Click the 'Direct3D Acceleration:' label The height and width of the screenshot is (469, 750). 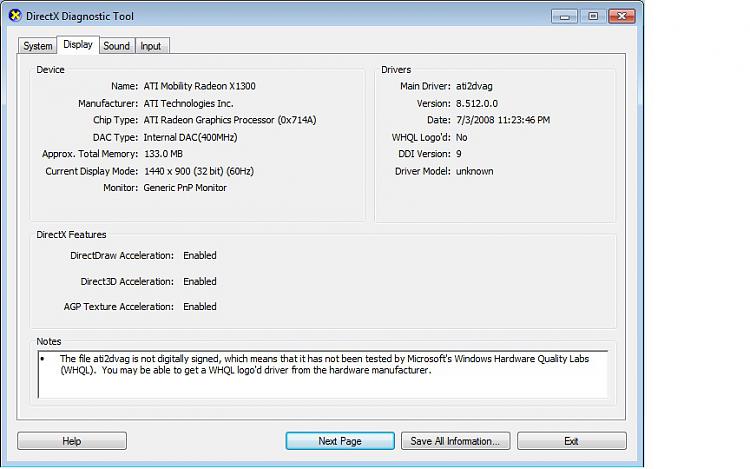tap(127, 282)
